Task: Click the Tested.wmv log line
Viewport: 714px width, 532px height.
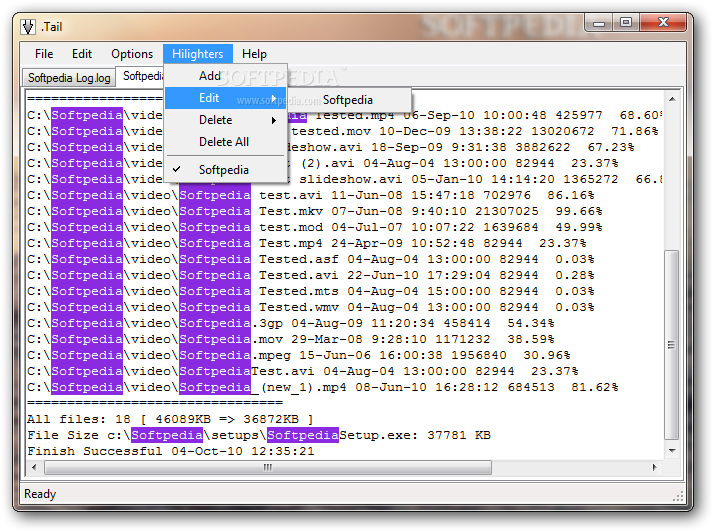Action: click(311, 307)
